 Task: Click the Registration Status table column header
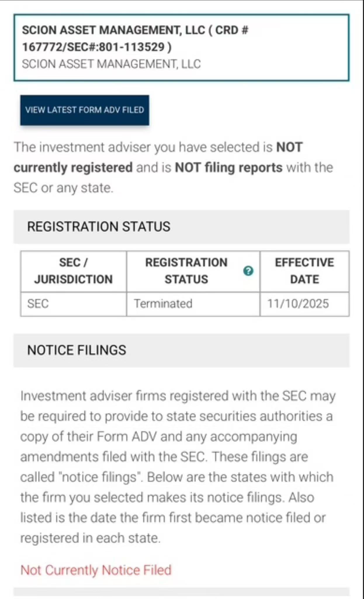pos(186,271)
